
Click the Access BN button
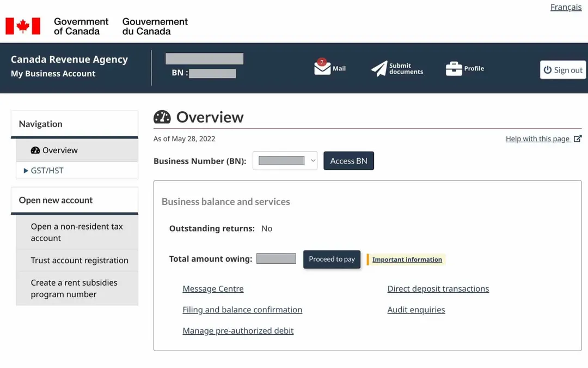click(349, 161)
